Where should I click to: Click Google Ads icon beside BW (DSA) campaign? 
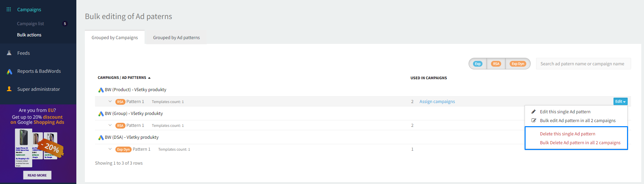tap(101, 138)
